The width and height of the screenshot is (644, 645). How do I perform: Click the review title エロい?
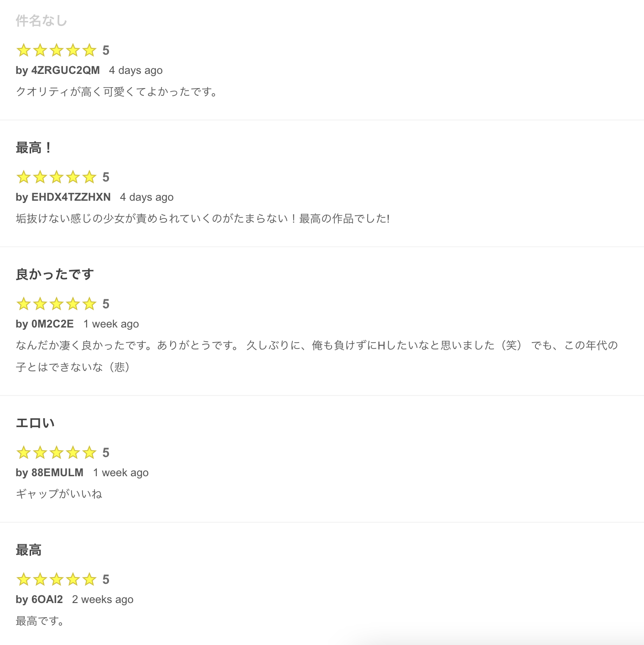(35, 423)
